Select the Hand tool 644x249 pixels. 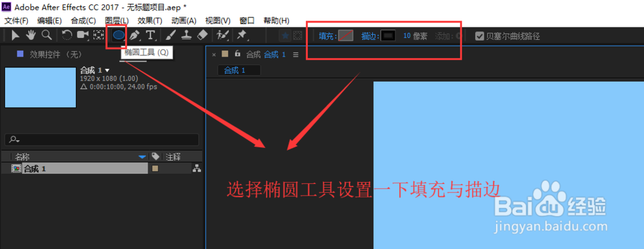(x=31, y=35)
